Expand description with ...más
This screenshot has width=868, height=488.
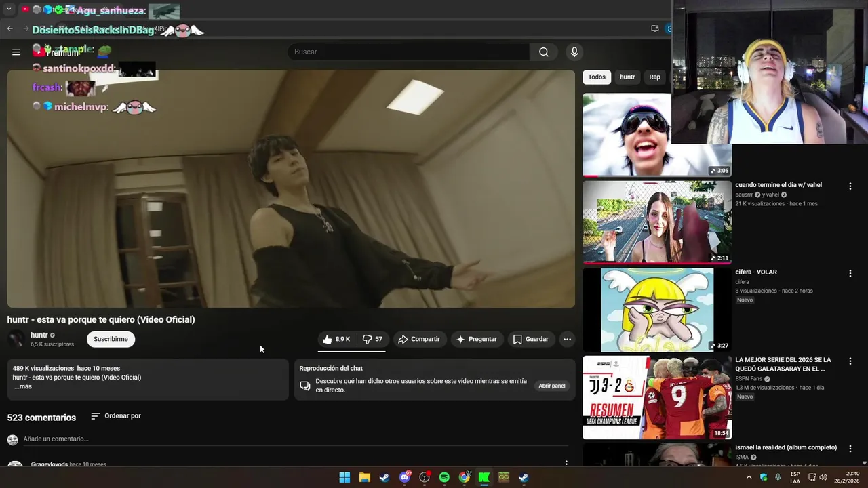click(x=23, y=386)
